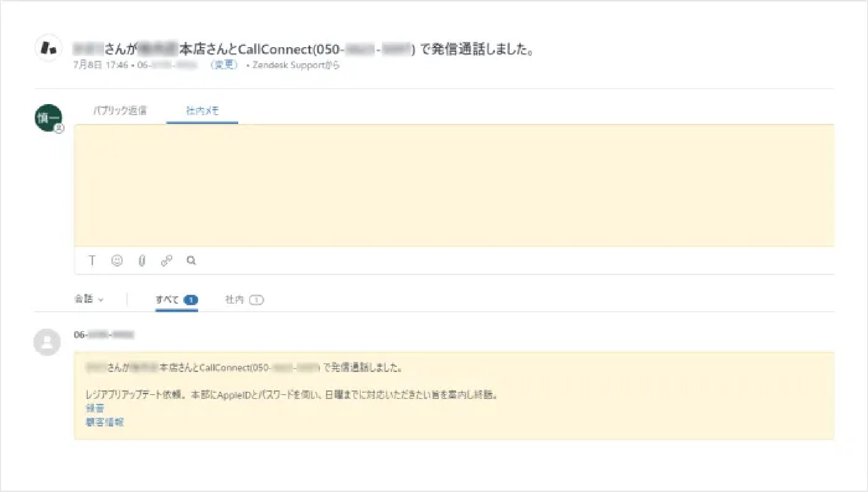Click inside the yellow internal note field
The width and height of the screenshot is (868, 492).
click(x=454, y=186)
